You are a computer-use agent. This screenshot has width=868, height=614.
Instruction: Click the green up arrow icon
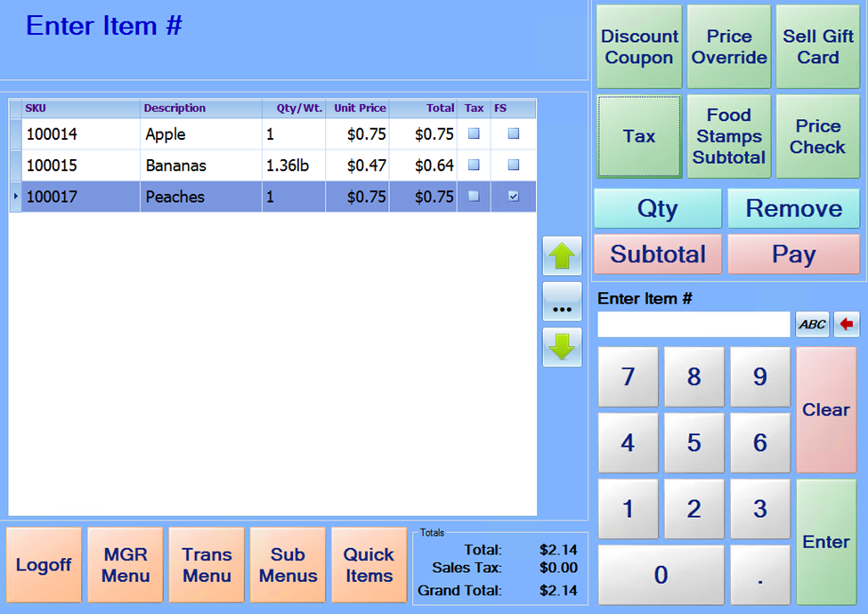click(562, 256)
